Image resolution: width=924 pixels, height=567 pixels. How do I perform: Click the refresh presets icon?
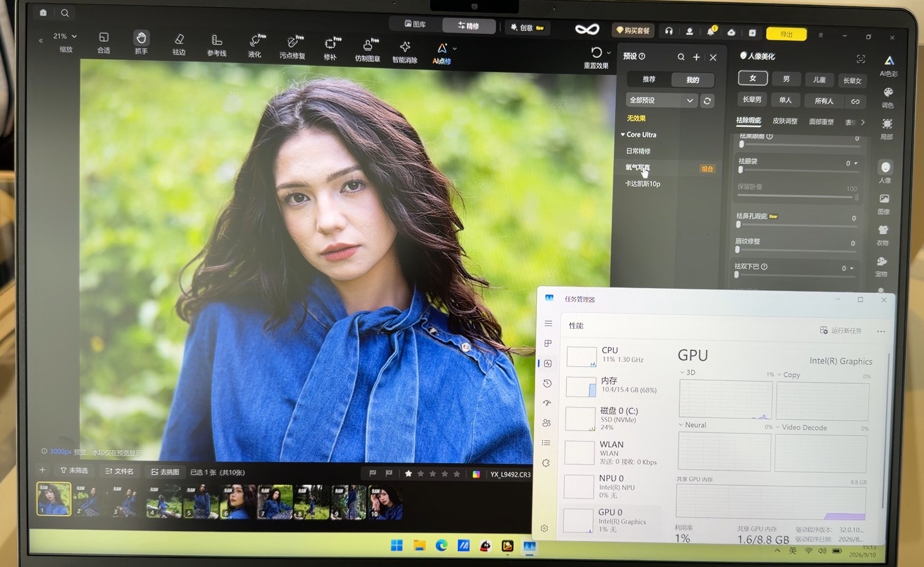707,101
